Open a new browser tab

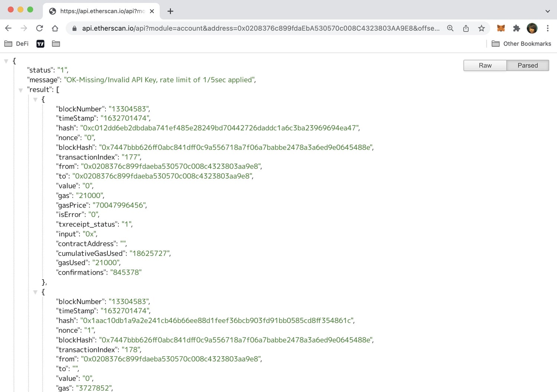click(170, 11)
